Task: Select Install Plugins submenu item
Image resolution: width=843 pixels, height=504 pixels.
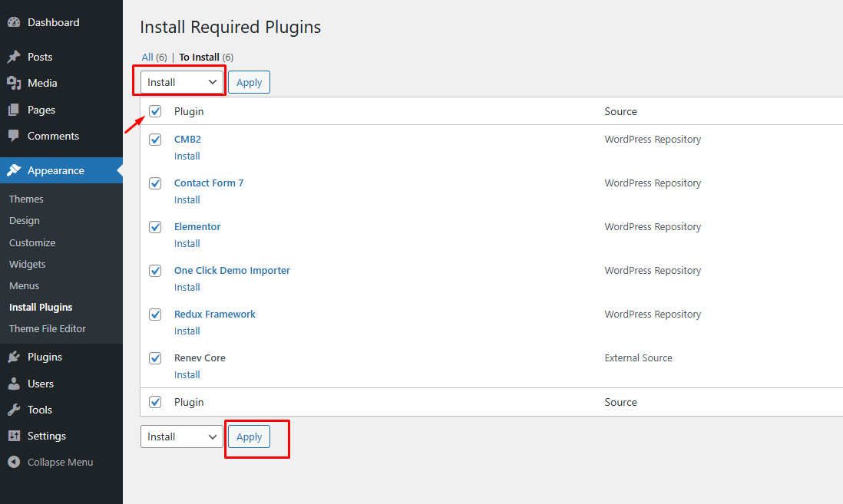Action: pos(41,308)
